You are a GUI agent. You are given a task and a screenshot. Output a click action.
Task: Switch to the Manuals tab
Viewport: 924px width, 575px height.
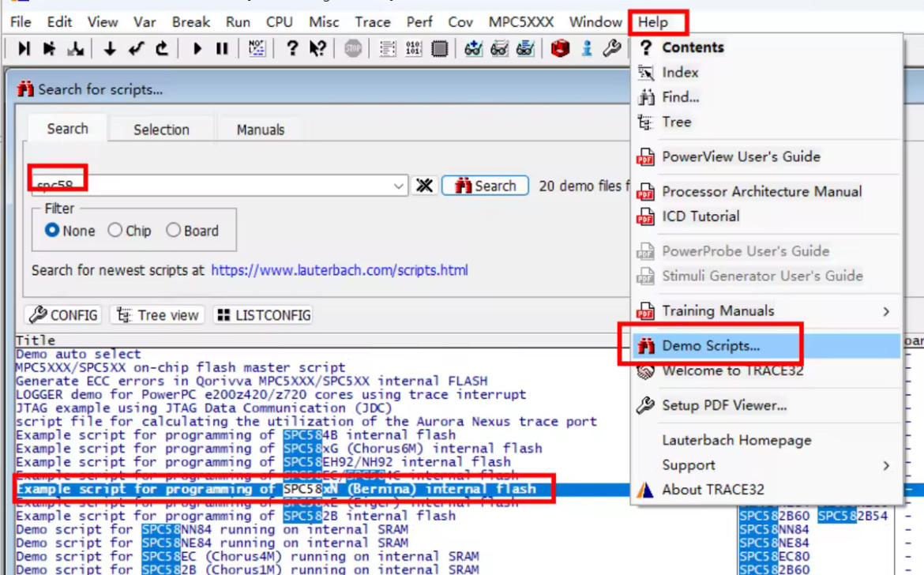261,130
